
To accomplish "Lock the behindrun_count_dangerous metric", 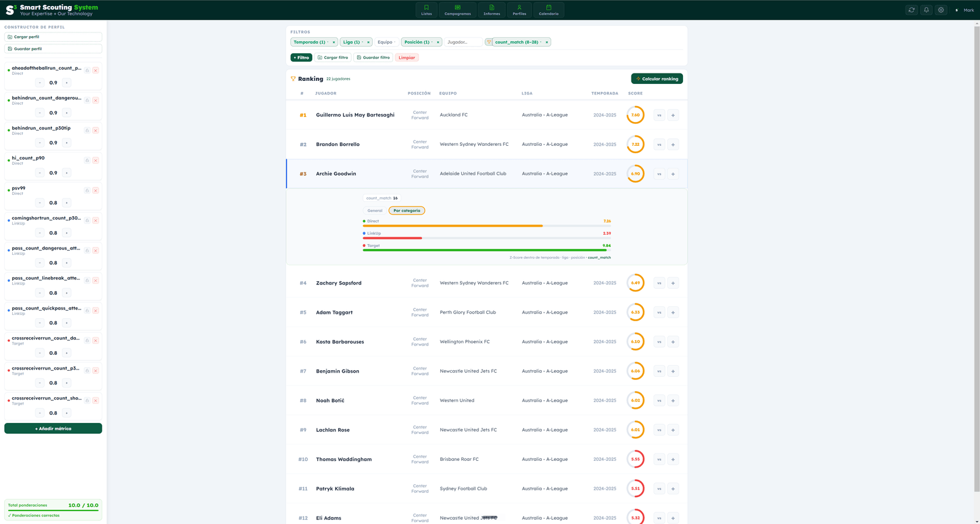I will coord(87,101).
